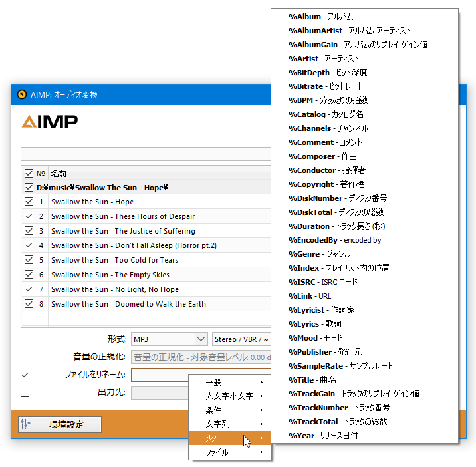Choose the %ISRC code macro
The height and width of the screenshot is (467, 476).
364,282
